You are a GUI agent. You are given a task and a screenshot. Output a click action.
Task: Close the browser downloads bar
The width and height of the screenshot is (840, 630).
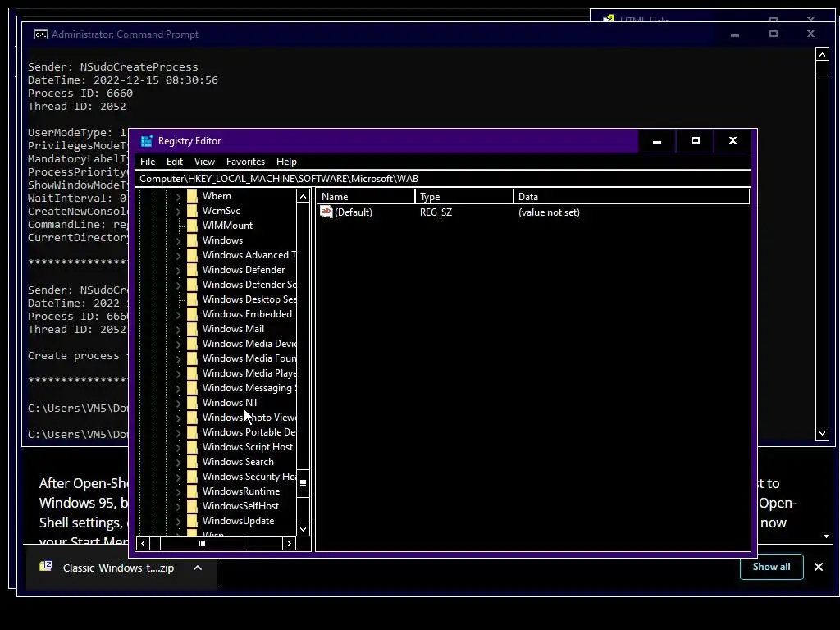(818, 567)
